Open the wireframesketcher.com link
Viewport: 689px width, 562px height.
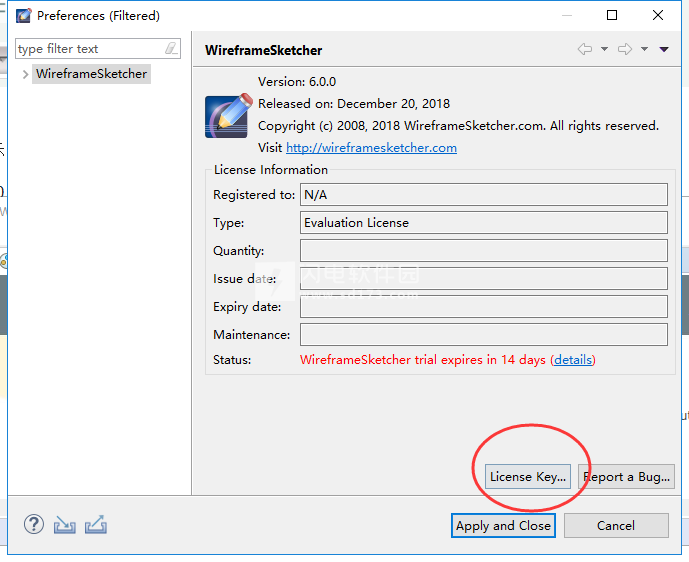click(371, 148)
